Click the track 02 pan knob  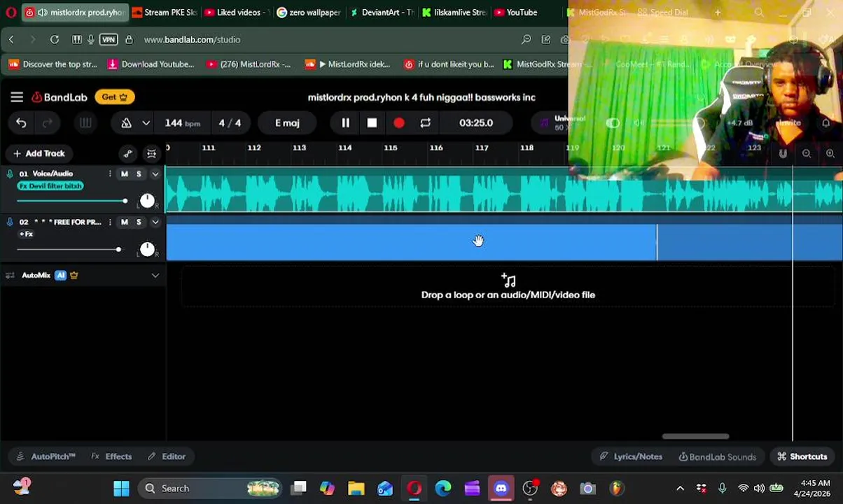click(147, 249)
